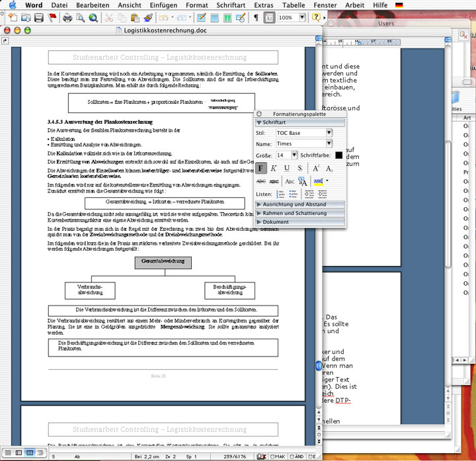Click the spelling check status icon
Image resolution: width=476 pixels, height=461 pixels.
tap(261, 456)
